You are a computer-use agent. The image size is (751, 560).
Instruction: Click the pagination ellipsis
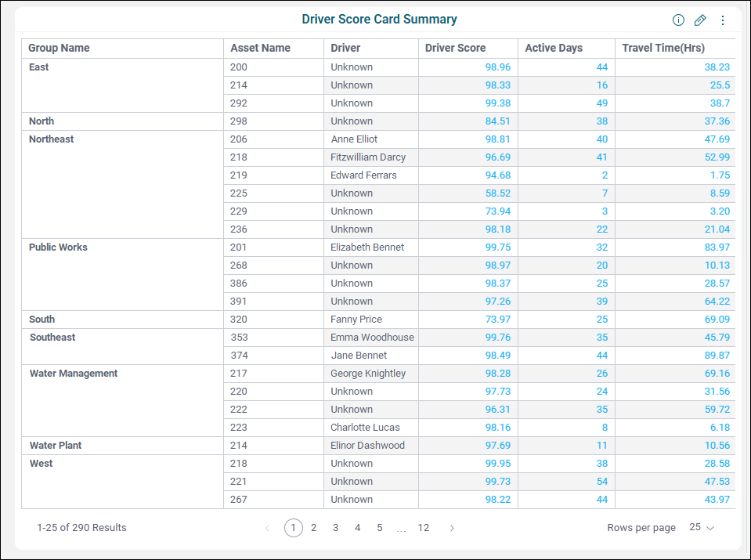tap(402, 529)
